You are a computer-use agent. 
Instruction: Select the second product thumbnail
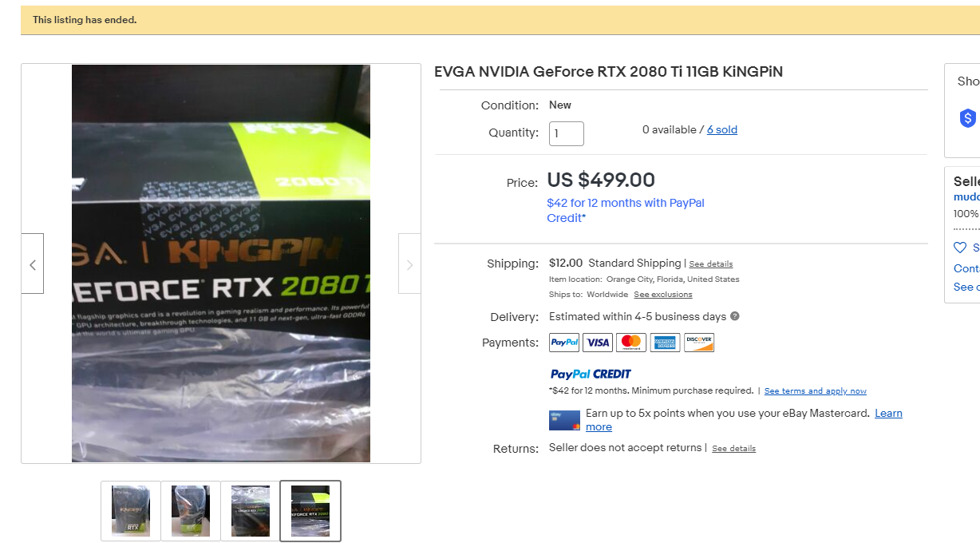coord(191,511)
